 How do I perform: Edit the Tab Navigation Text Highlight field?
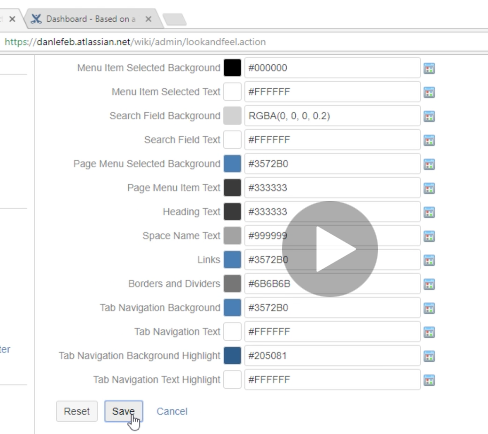click(x=332, y=380)
